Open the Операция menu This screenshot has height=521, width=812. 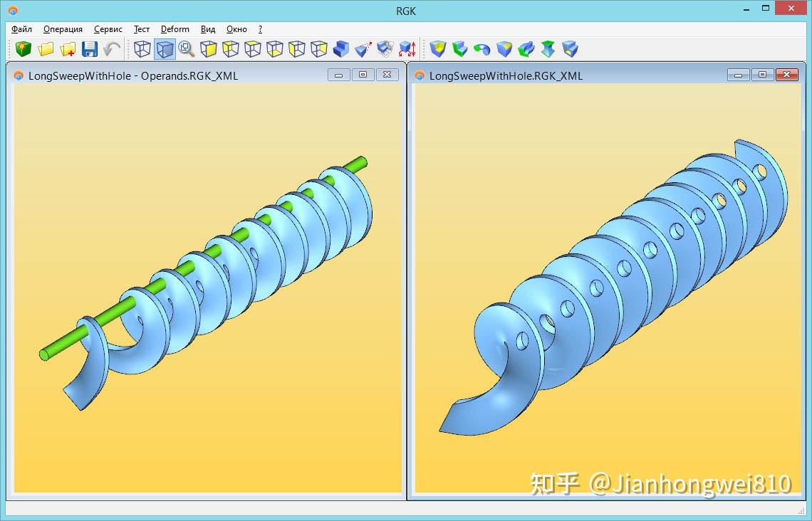[63, 29]
